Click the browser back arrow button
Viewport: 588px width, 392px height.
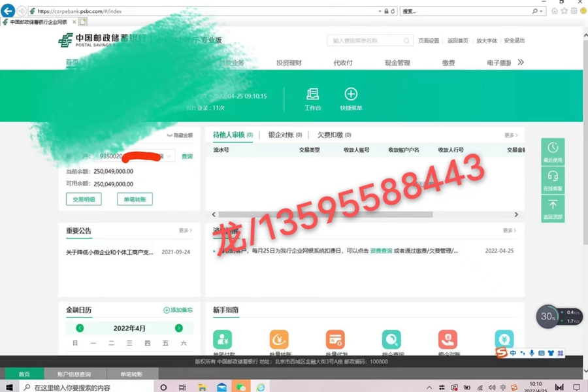pos(8,11)
